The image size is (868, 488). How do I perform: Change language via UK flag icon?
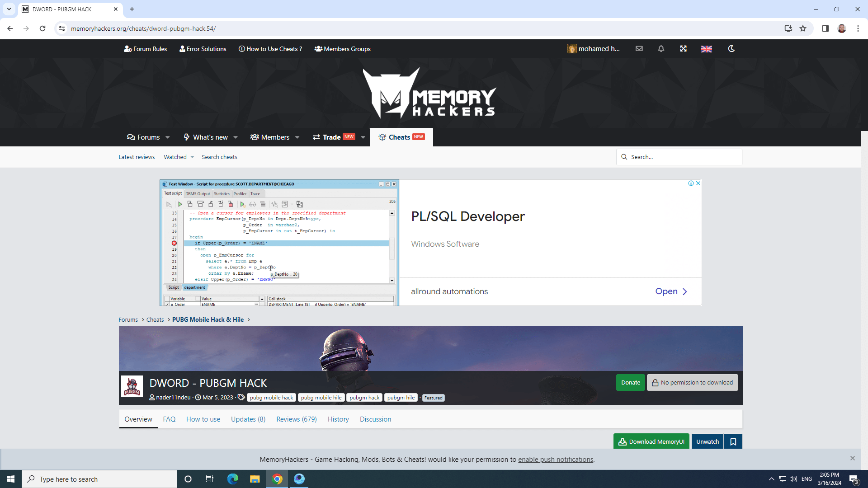[x=707, y=49]
